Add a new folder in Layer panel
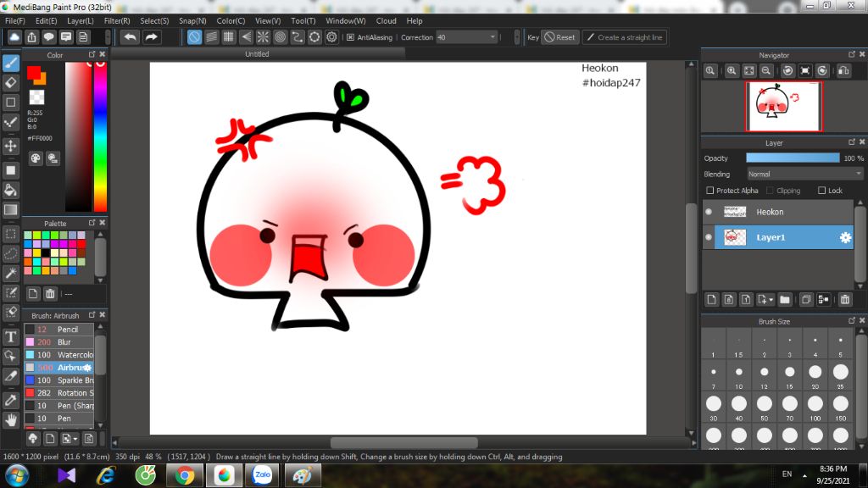Screen dimensions: 868x488 tap(784, 300)
